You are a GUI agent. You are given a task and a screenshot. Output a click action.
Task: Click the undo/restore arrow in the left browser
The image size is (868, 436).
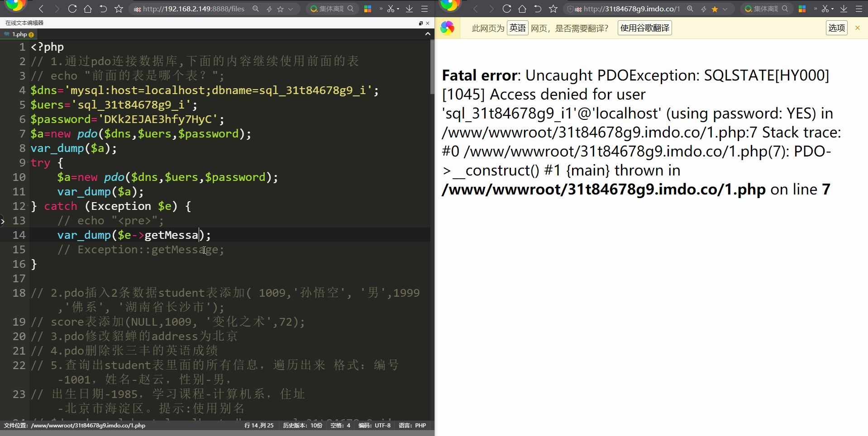pos(103,9)
